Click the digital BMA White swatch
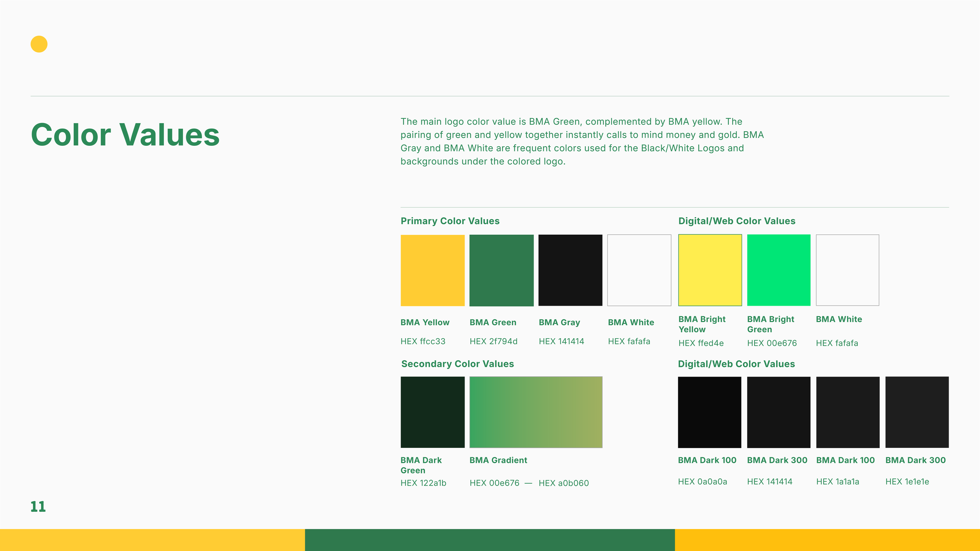The width and height of the screenshot is (980, 551). pos(848,270)
